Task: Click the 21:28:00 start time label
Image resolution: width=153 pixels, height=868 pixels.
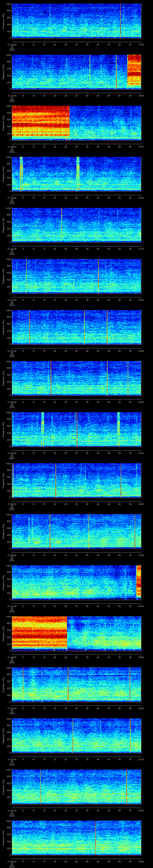Action: [x=12, y=657]
